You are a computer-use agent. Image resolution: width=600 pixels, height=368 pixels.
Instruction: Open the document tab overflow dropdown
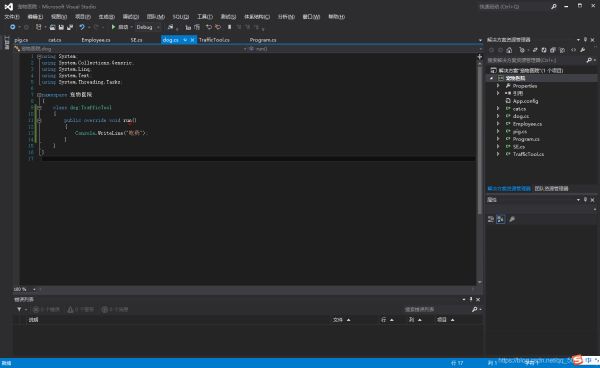480,40
